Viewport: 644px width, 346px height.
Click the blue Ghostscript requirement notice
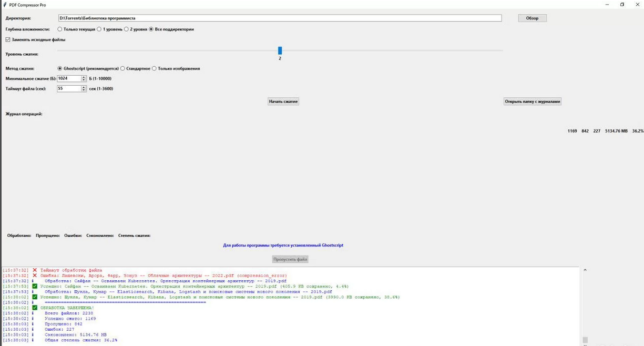[283, 245]
